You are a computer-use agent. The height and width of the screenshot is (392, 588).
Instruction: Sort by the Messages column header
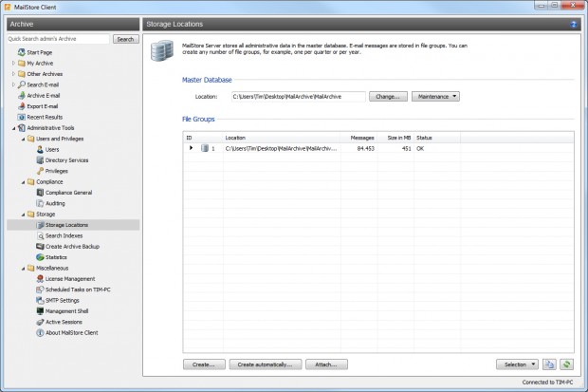(358, 138)
